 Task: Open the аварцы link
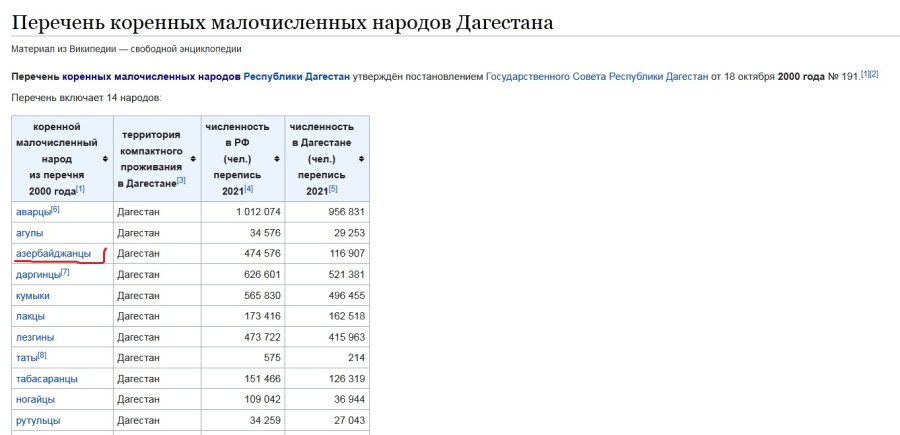point(33,212)
